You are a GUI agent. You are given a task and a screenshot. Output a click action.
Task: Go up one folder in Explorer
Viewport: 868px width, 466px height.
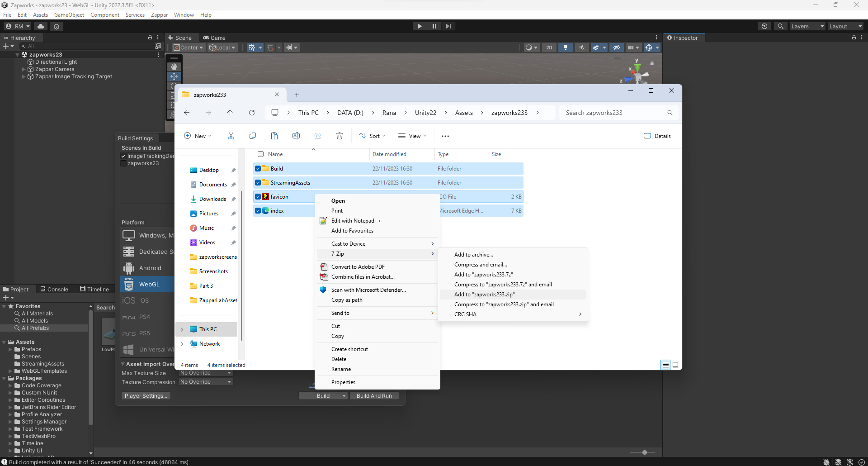pyautogui.click(x=230, y=113)
